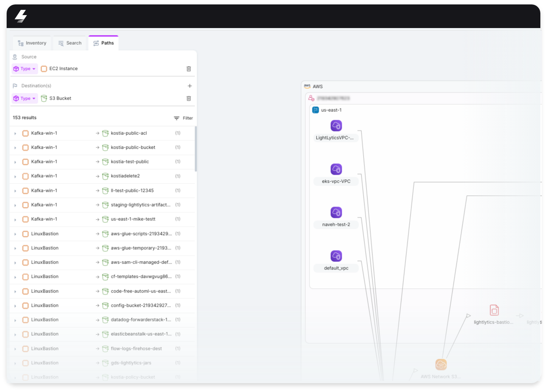Click the EC2 icon on aws-sam-cli-managed row

[x=25, y=263]
